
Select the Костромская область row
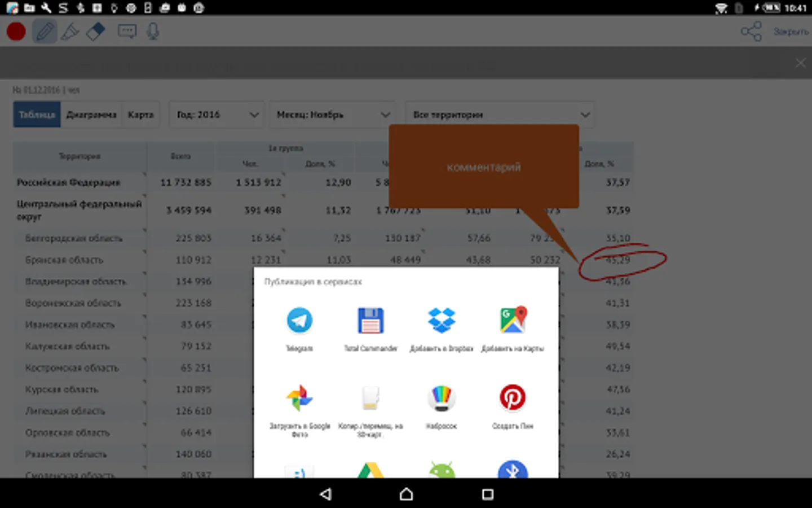pos(323,367)
